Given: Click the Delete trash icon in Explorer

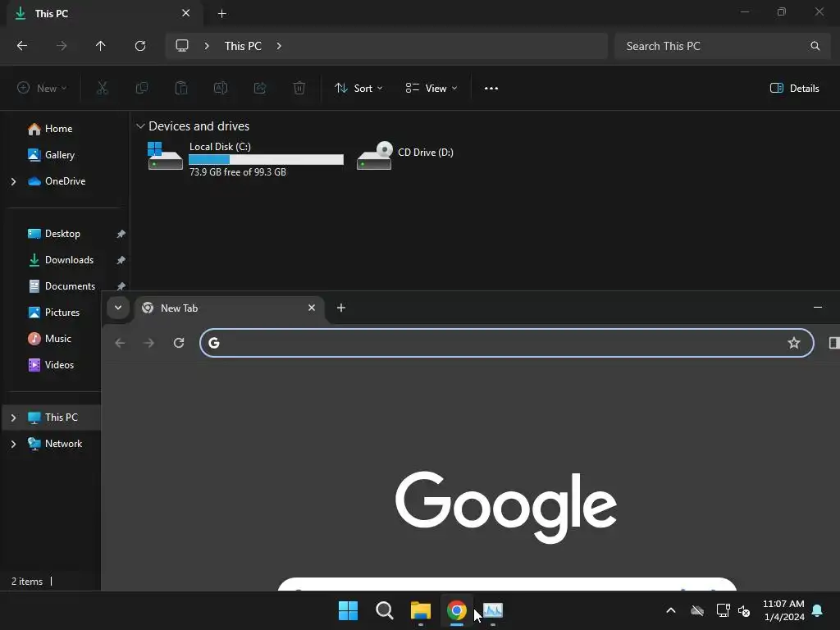Looking at the screenshot, I should 299,88.
